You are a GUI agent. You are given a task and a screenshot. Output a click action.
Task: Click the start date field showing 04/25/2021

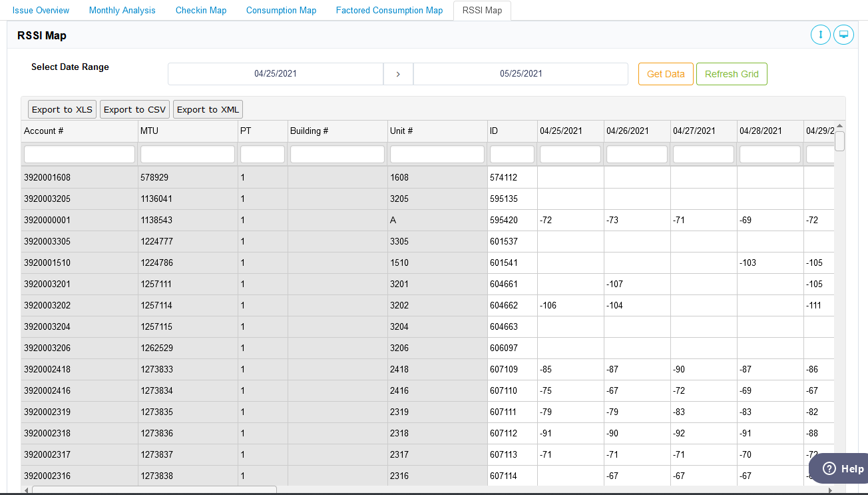click(275, 74)
